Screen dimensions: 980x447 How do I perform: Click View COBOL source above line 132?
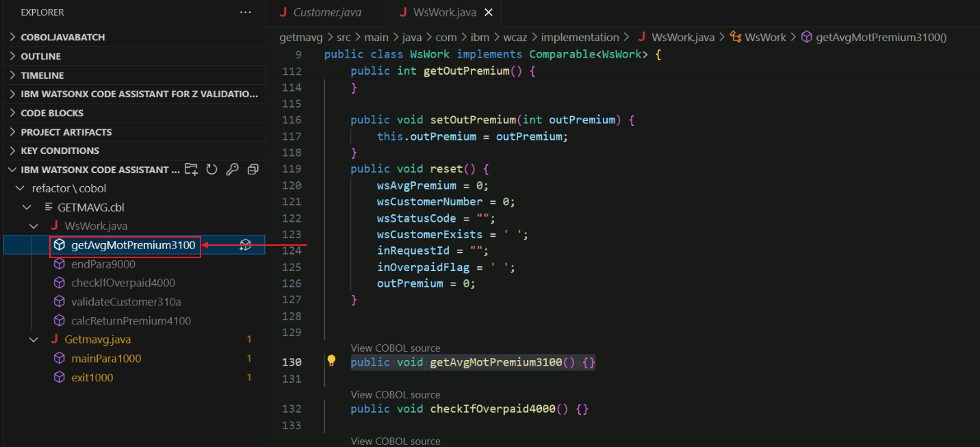tap(396, 395)
